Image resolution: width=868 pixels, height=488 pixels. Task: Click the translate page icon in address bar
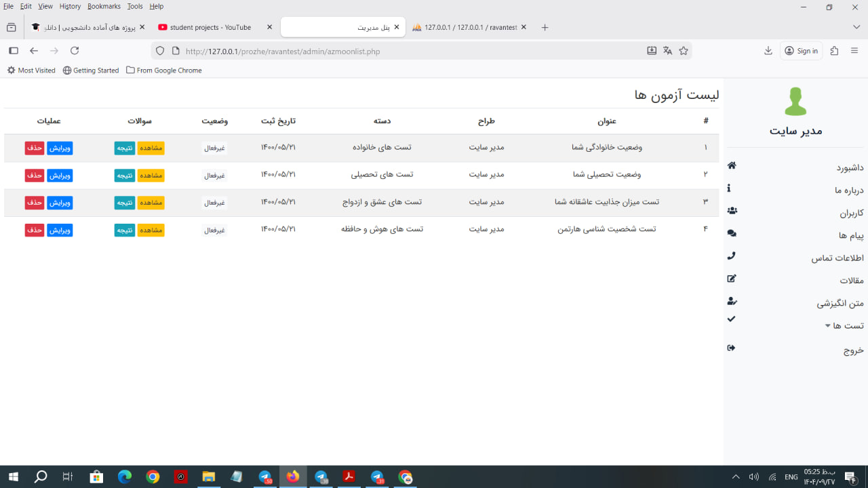[x=667, y=51]
